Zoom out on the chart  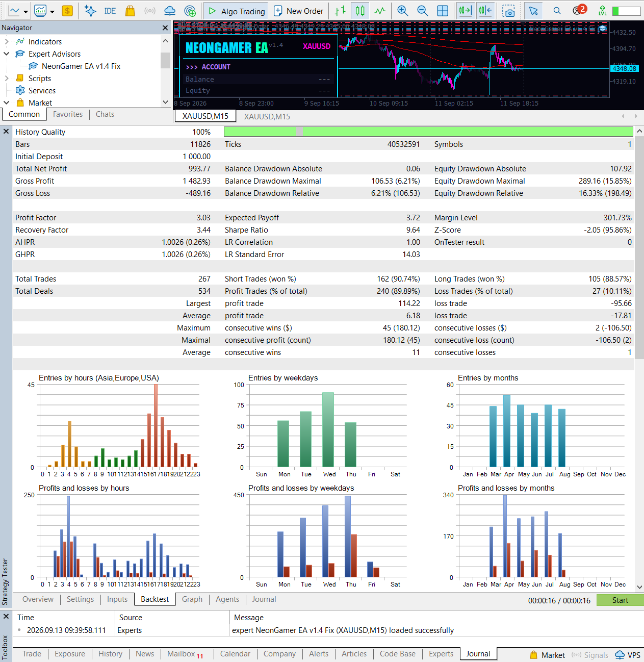point(422,11)
